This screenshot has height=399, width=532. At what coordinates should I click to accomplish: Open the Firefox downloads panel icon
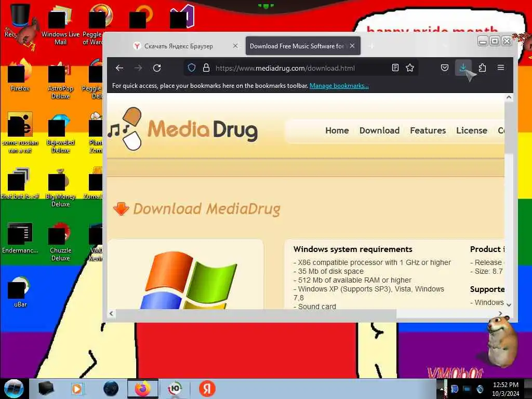click(463, 68)
